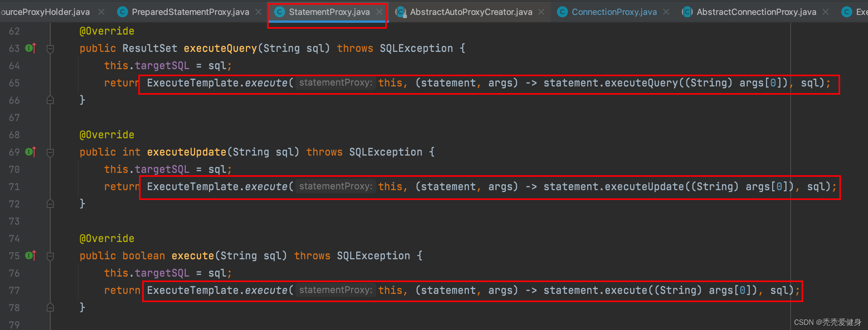This screenshot has width=868, height=330.
Task: Collapse the execute method fold on line 75
Action: (50, 256)
